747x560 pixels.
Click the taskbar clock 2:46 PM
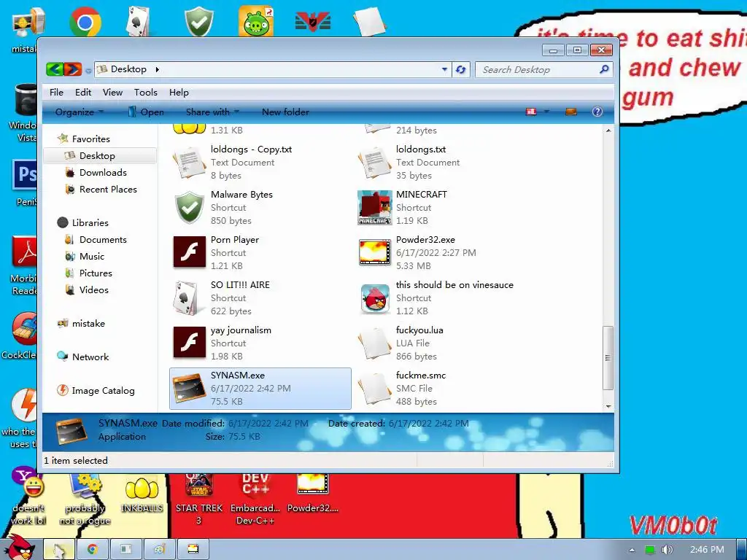click(707, 550)
